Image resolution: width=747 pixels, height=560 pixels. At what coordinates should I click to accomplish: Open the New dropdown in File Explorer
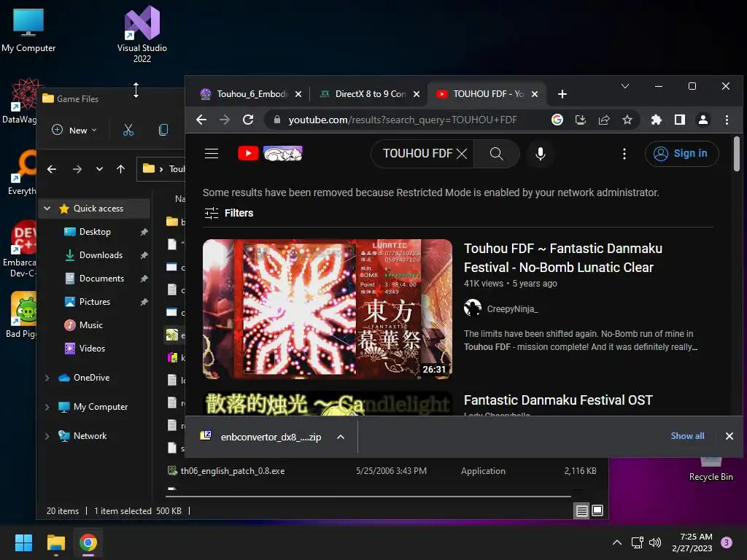coord(74,130)
